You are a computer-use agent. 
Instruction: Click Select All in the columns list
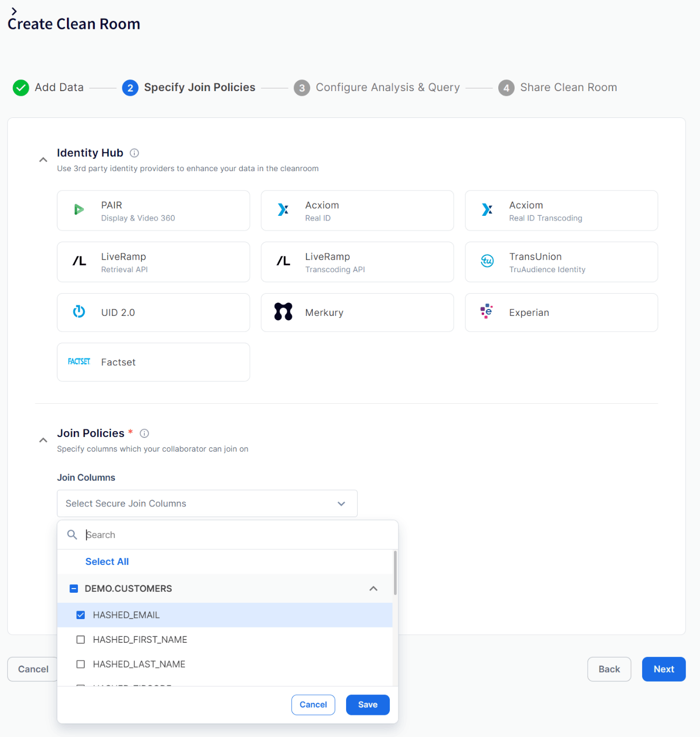point(107,562)
